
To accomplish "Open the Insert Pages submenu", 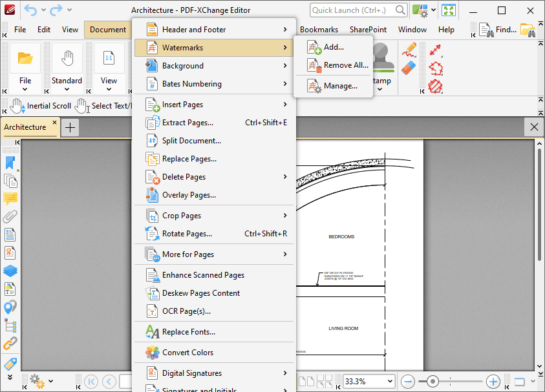I will 214,105.
